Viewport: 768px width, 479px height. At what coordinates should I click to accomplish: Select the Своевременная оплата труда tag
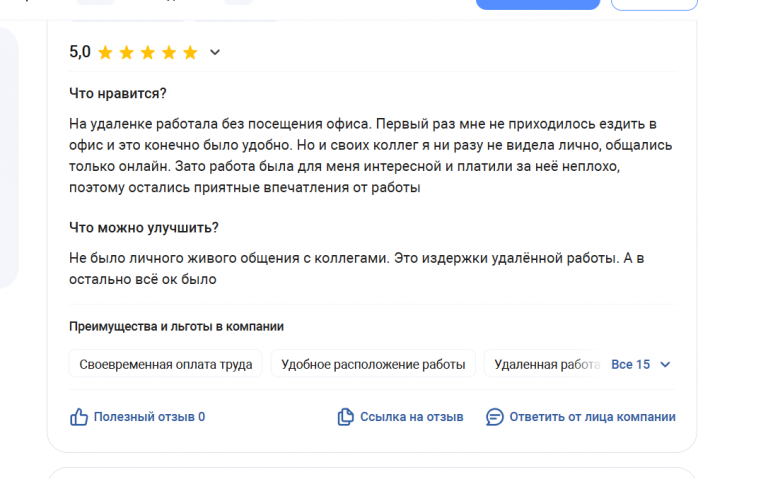point(166,364)
